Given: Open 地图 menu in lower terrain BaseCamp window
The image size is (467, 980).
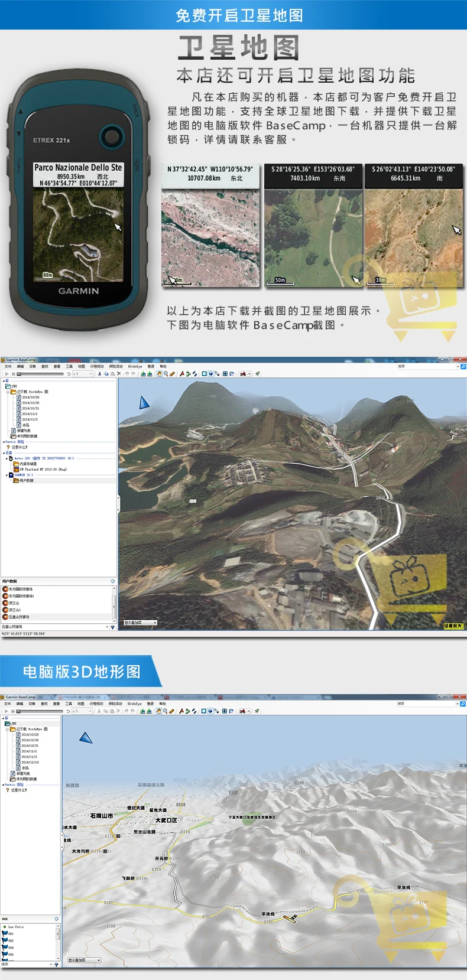Looking at the screenshot, I should click(81, 704).
